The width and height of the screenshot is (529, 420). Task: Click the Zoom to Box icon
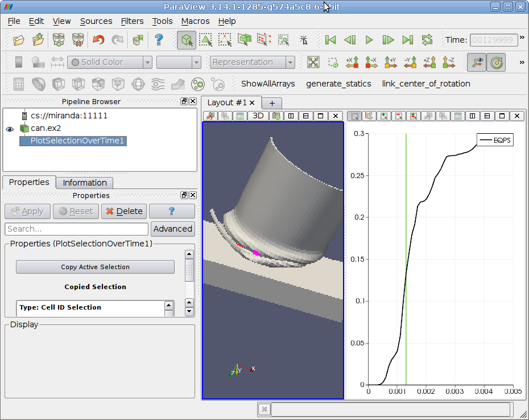click(333, 62)
